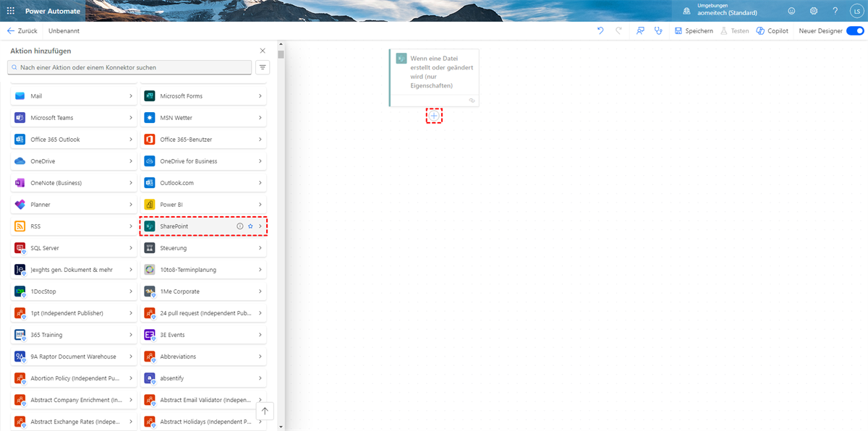Expand the Mail connector chevron
Viewport: 868px width, 431px height.
tap(130, 96)
